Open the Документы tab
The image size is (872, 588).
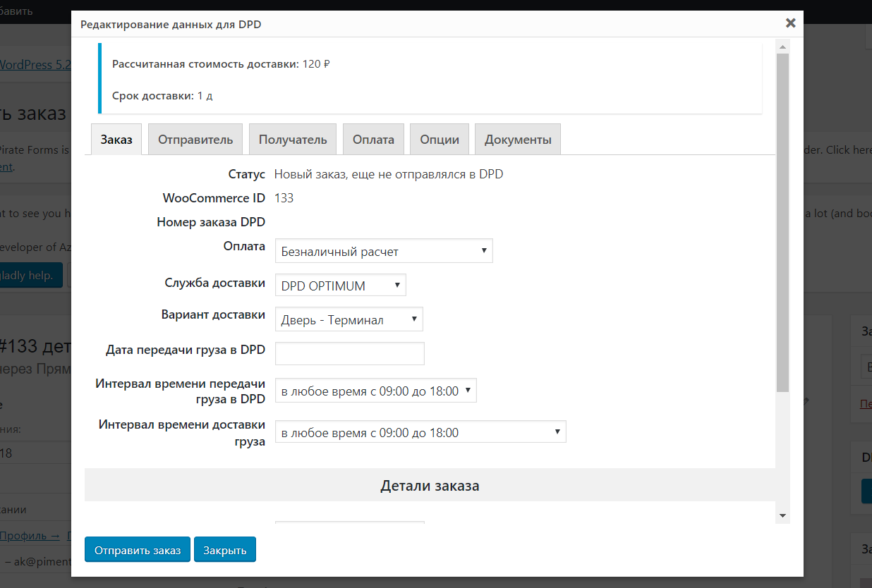coord(518,139)
